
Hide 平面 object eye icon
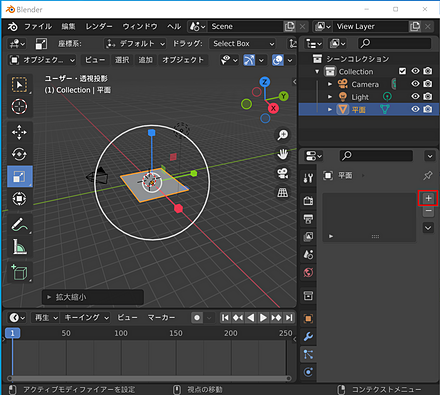(415, 109)
